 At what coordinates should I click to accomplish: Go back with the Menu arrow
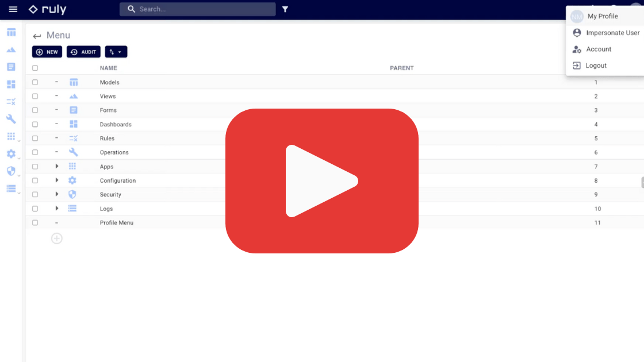pyautogui.click(x=37, y=36)
